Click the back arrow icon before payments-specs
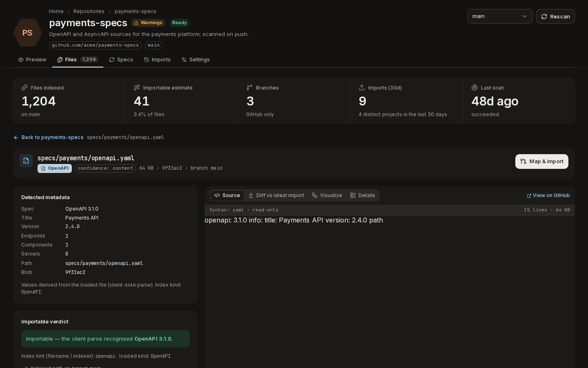Screen dimensions: 588x368 [16, 137]
